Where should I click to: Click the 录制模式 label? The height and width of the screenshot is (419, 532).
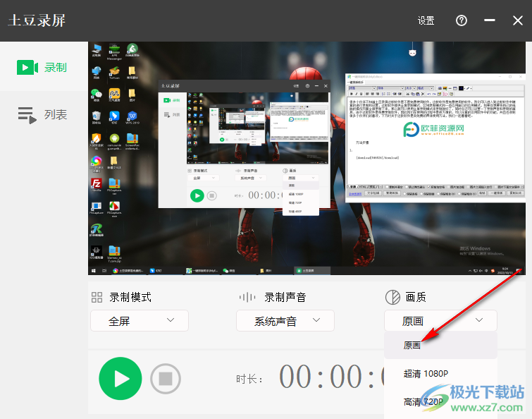[x=130, y=297]
